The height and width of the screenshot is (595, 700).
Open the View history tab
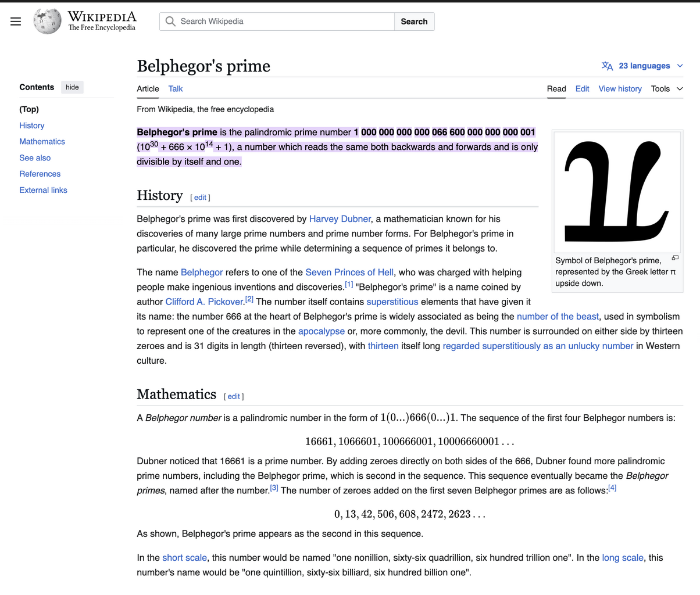pyautogui.click(x=620, y=89)
